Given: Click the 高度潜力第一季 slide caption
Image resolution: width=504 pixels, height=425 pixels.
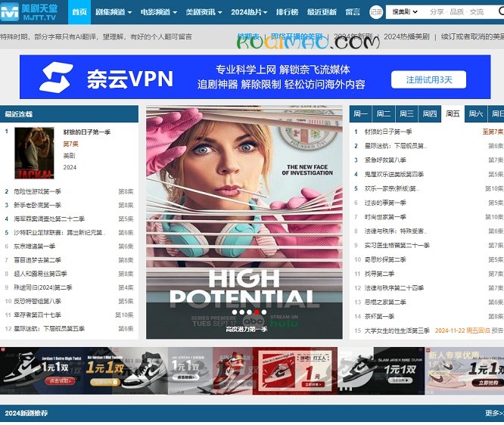Looking at the screenshot, I should (246, 329).
